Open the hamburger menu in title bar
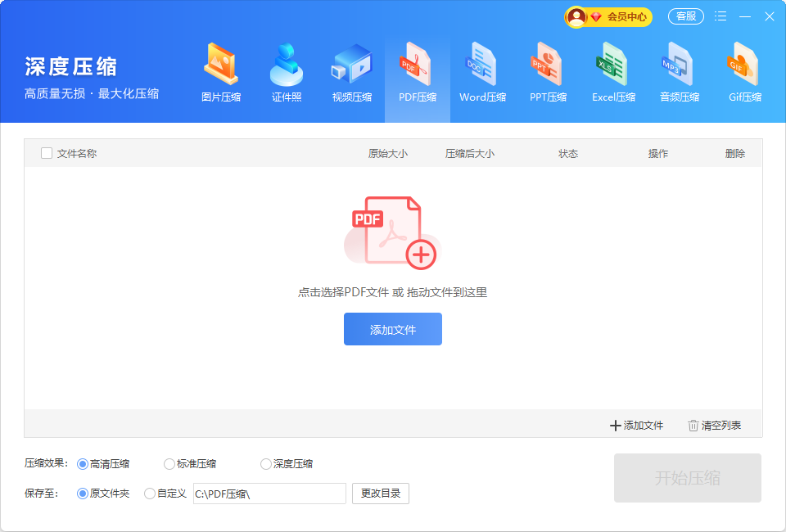The image size is (786, 532). pos(720,16)
